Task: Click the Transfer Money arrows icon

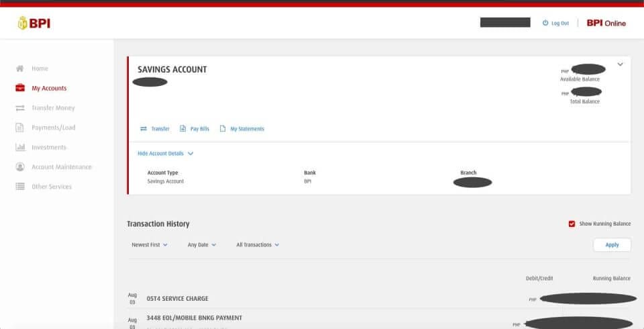Action: (20, 108)
